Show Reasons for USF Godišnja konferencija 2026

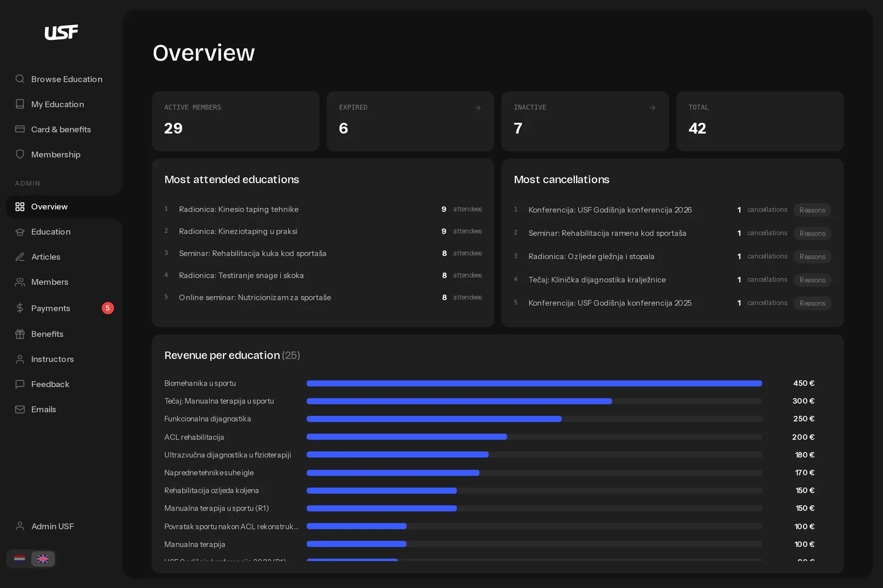point(812,210)
